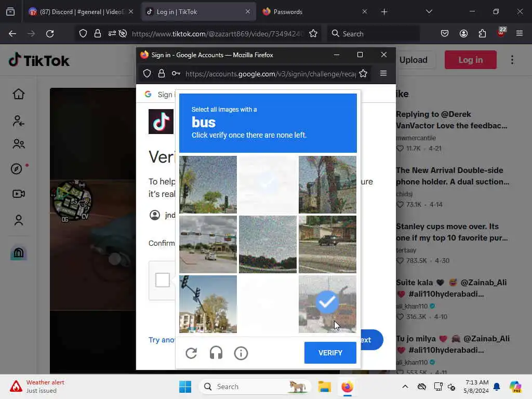Screen dimensions: 532x399
Task: Select captcha tile showing intersection with white car
Action: [x=208, y=244]
